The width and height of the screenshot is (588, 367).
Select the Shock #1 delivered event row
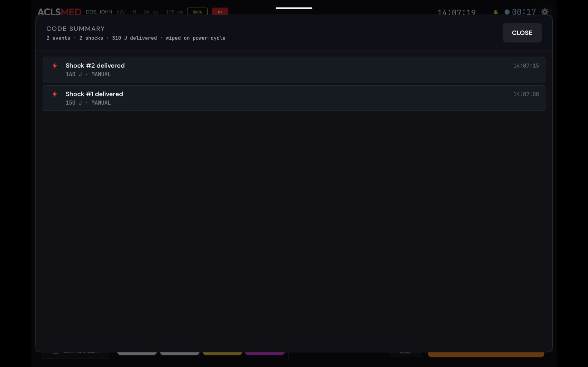pyautogui.click(x=294, y=98)
